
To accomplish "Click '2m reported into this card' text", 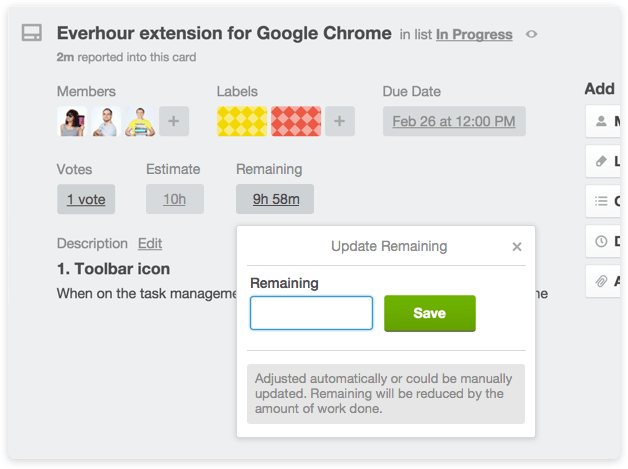I will coord(126,57).
